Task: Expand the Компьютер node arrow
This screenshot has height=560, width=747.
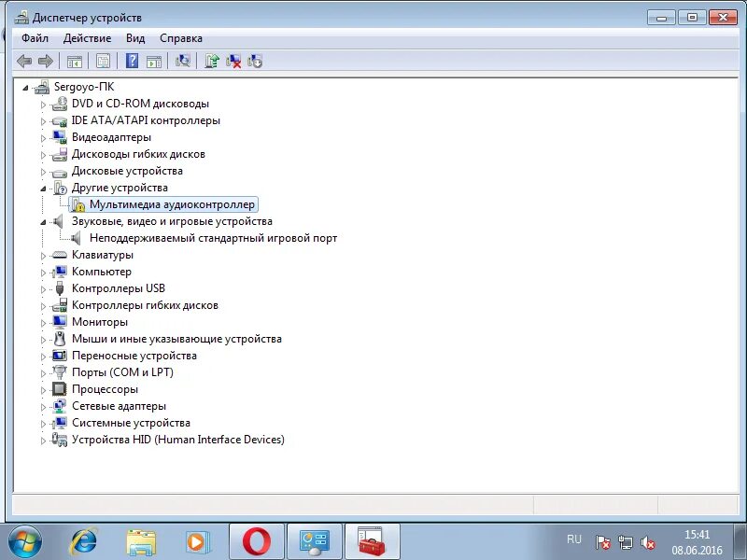Action: click(43, 273)
